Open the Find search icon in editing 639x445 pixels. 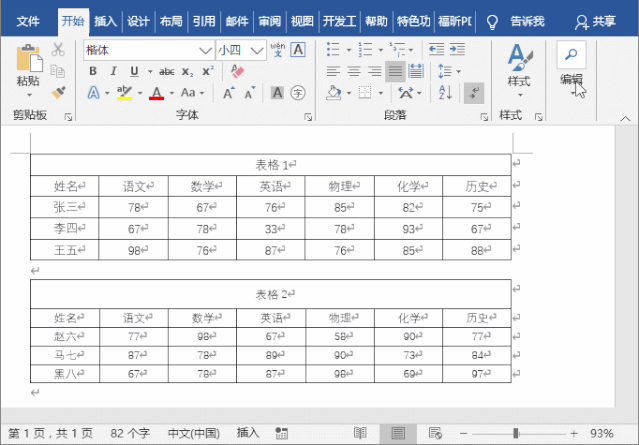[x=572, y=56]
